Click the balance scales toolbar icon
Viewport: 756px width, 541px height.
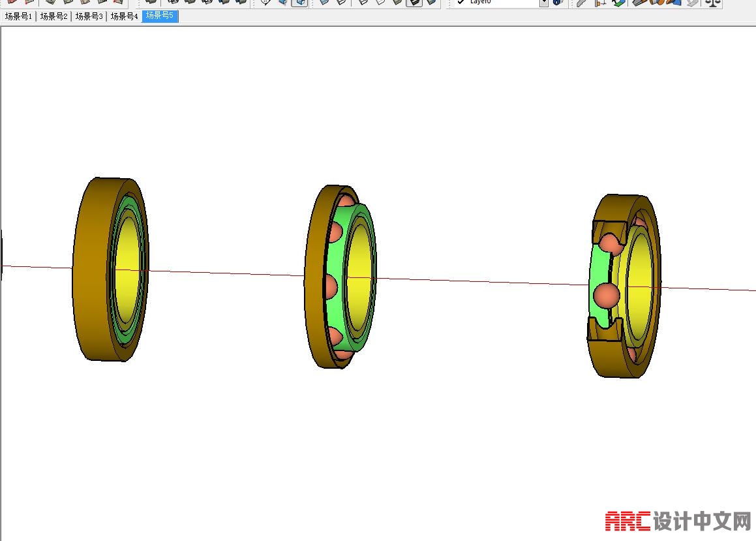713,3
